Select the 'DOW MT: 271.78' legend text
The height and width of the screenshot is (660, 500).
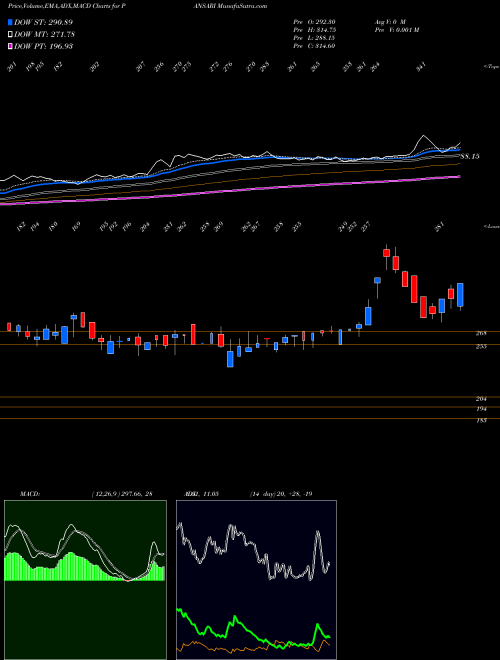(x=45, y=34)
